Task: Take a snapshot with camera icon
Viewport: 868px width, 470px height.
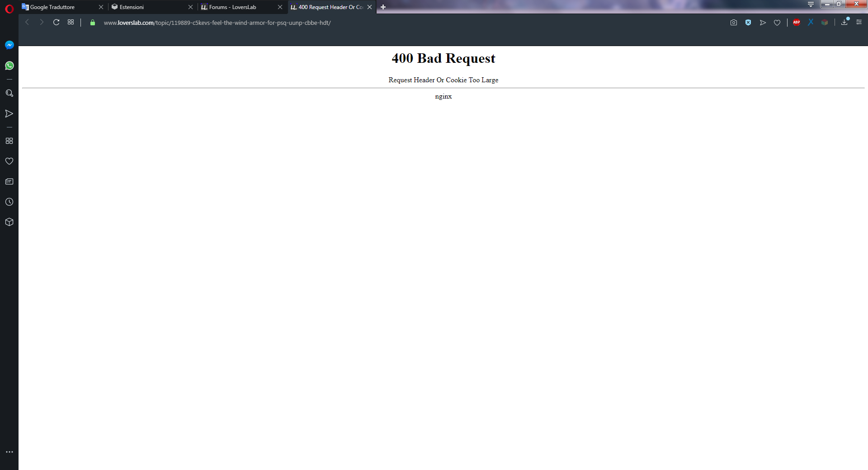Action: pos(734,23)
